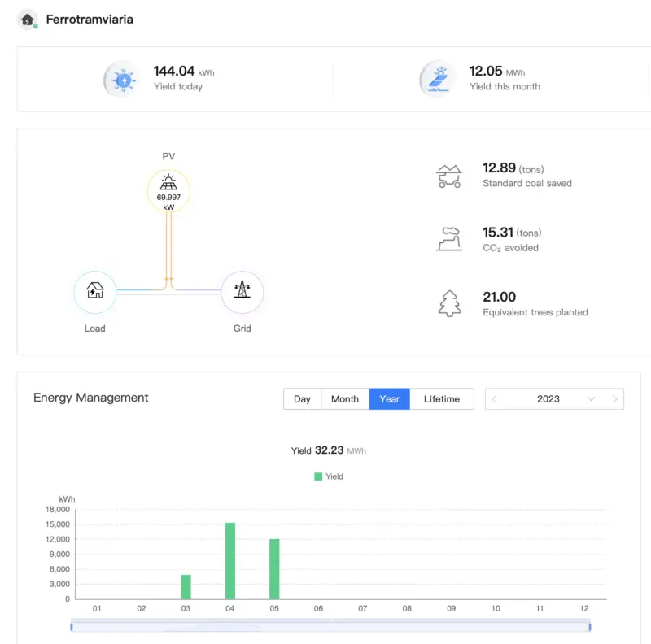651x644 pixels.
Task: Select the Grid tower icon
Action: [242, 292]
